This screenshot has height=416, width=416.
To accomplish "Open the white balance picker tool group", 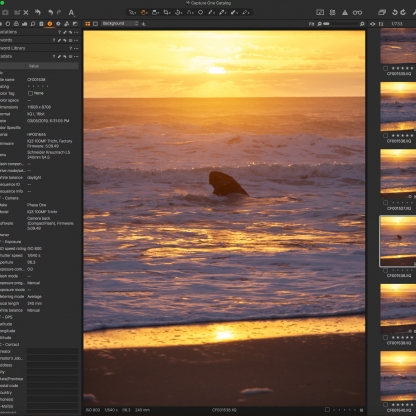I will pos(211,13).
